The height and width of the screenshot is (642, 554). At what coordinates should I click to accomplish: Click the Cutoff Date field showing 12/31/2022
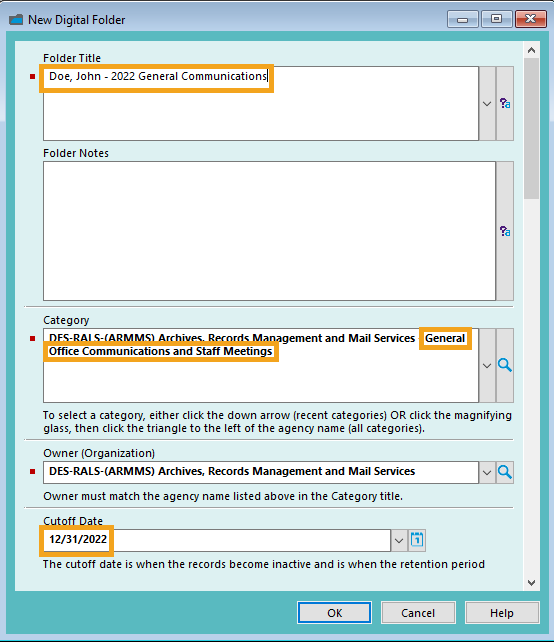coord(217,540)
